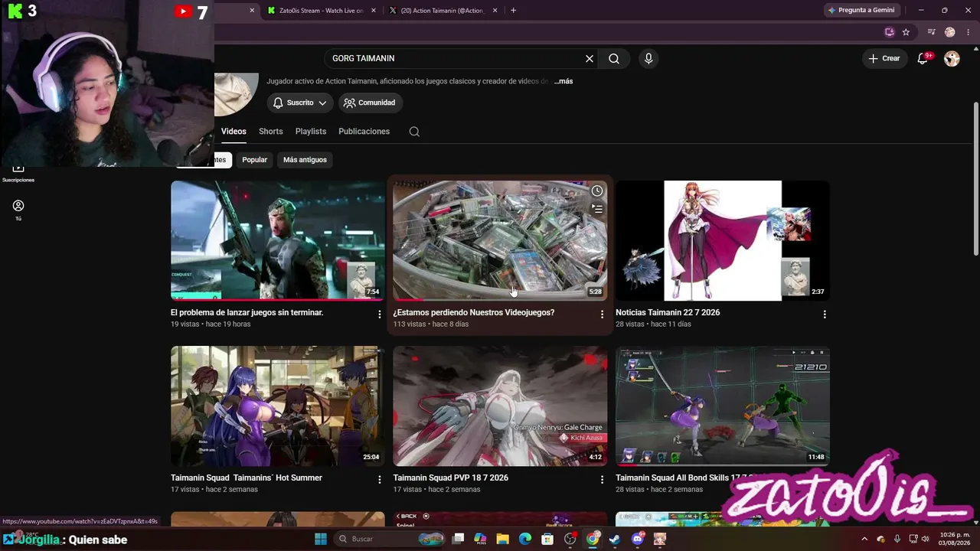The image size is (980, 551).
Task: Open Discord from the taskbar
Action: pos(638,539)
